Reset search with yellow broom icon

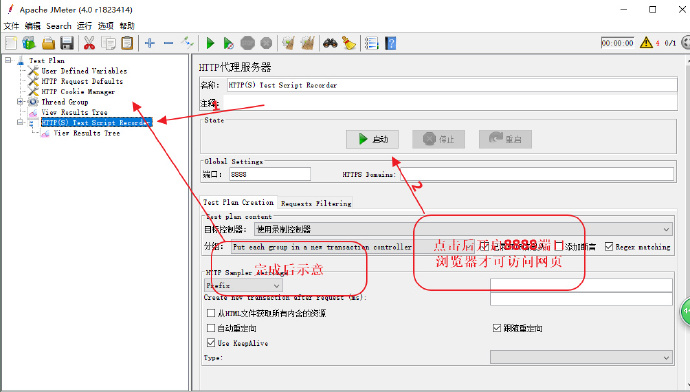click(x=349, y=43)
